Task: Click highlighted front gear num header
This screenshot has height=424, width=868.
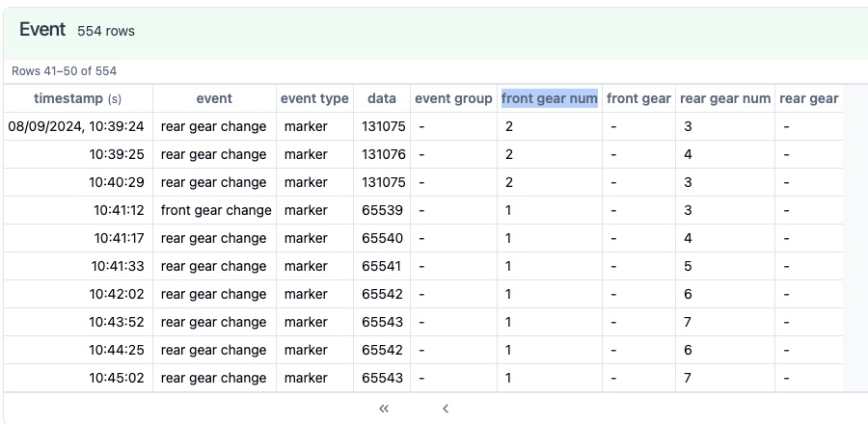Action: 550,99
